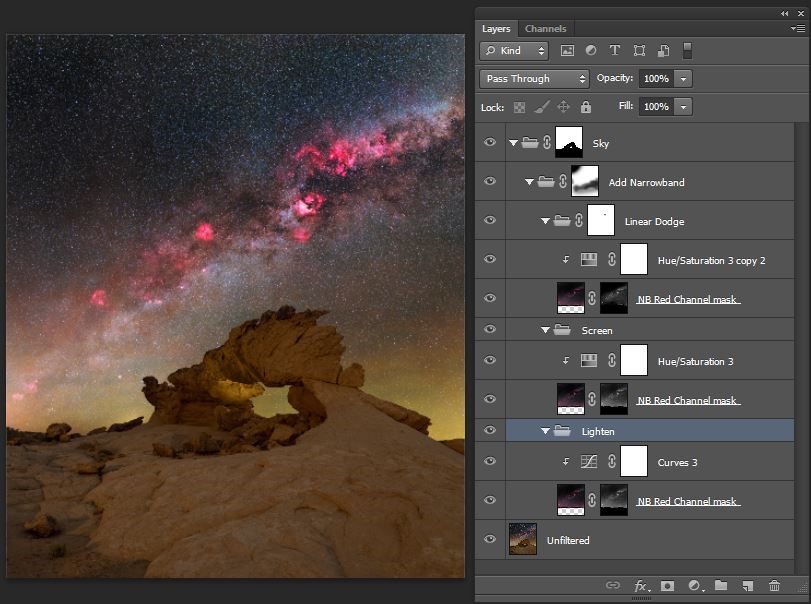Screen dimensions: 811x604
Task: Hide the Curves 3 adjustment layer
Action: click(x=490, y=461)
